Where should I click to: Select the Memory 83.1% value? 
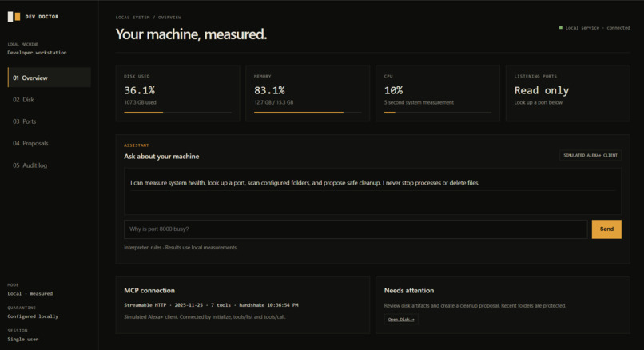269,90
